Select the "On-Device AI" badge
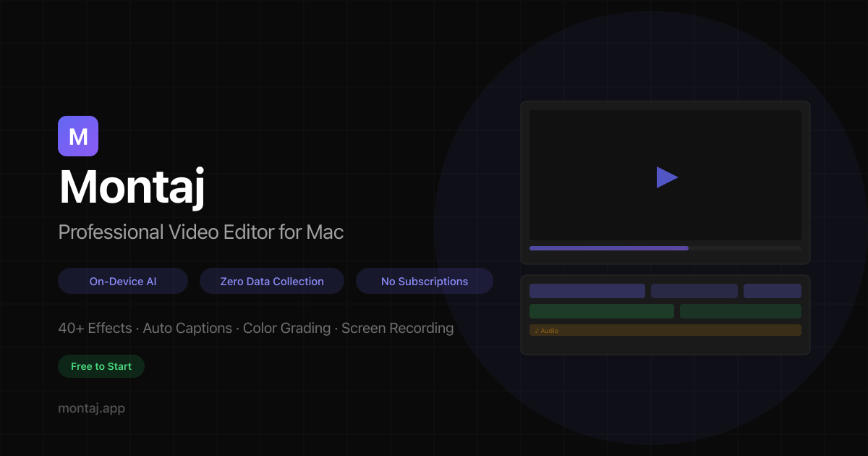This screenshot has width=868, height=456. (x=122, y=281)
